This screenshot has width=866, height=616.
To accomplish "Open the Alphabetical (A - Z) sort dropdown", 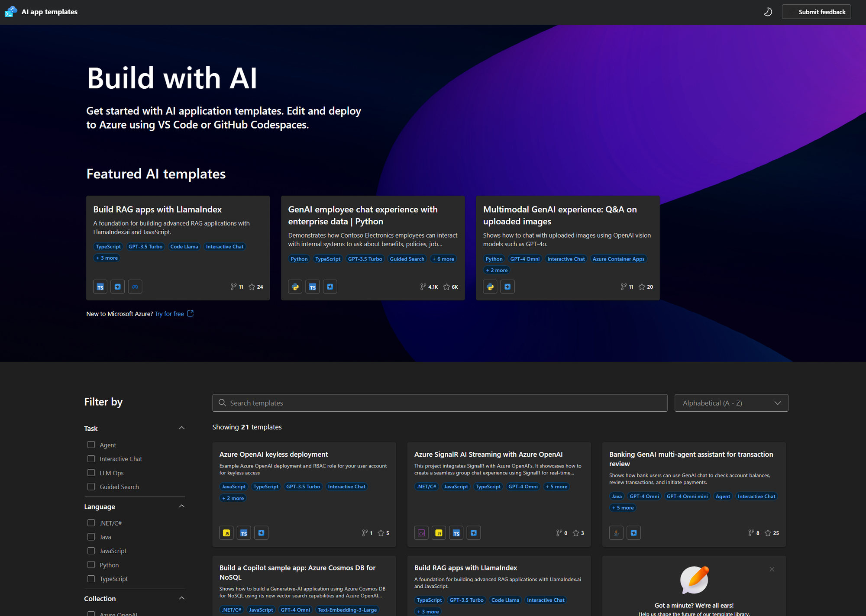I will (x=731, y=403).
